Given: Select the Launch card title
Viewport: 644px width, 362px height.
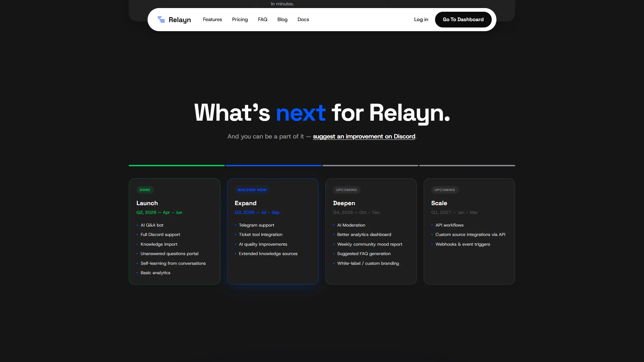Looking at the screenshot, I should click(x=147, y=203).
